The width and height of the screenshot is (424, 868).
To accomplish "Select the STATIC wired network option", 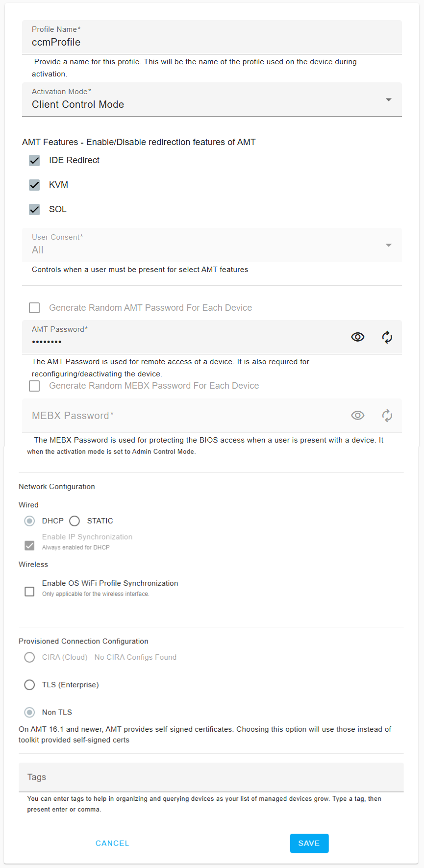I will [75, 521].
